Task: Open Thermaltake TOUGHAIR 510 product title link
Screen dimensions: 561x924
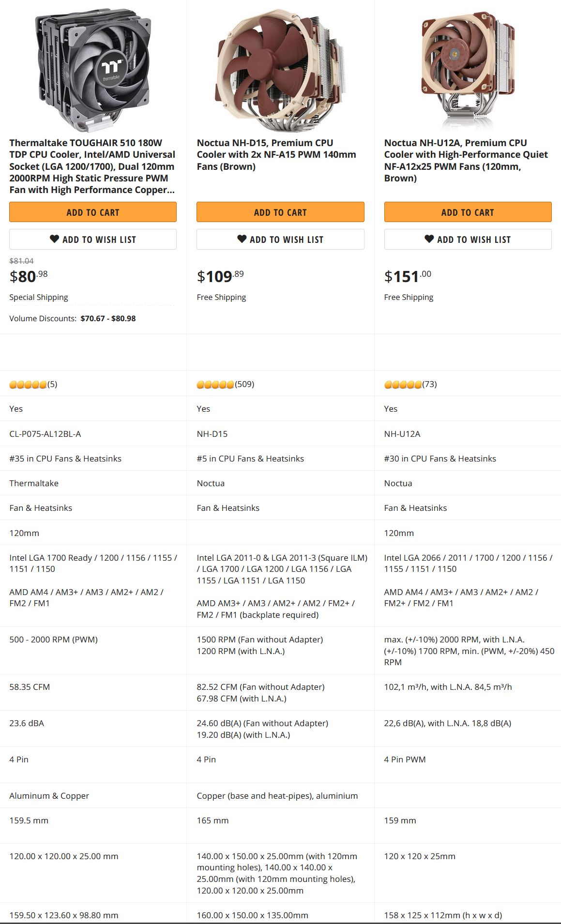Action: point(92,166)
